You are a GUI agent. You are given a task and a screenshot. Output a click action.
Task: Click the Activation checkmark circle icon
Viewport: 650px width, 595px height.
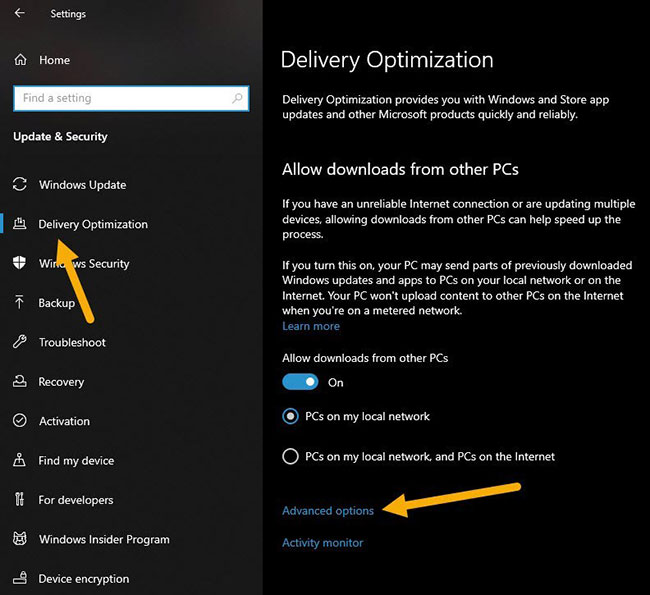(x=19, y=420)
